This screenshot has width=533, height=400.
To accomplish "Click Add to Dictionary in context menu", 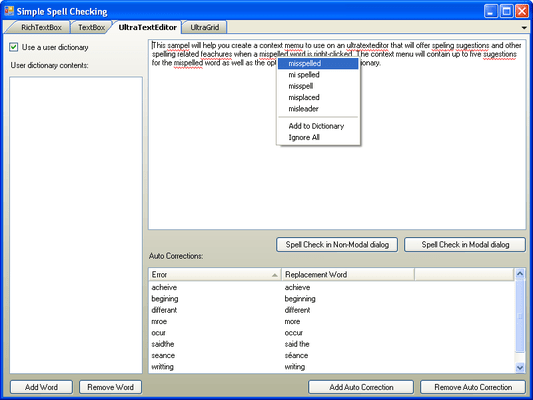I will pyautogui.click(x=318, y=126).
